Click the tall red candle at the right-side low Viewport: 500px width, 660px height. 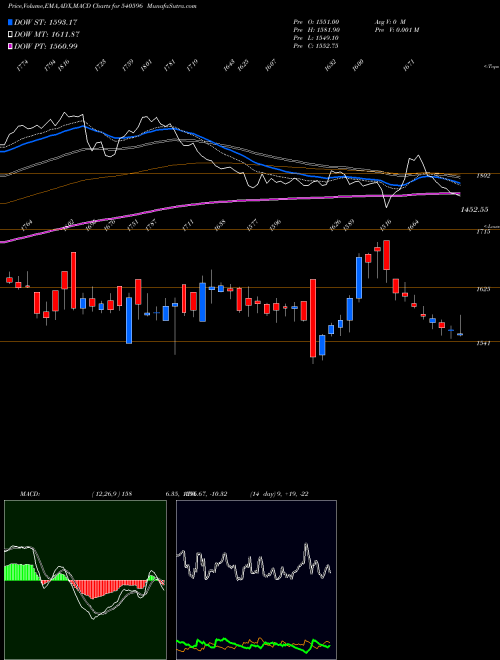coord(313,318)
